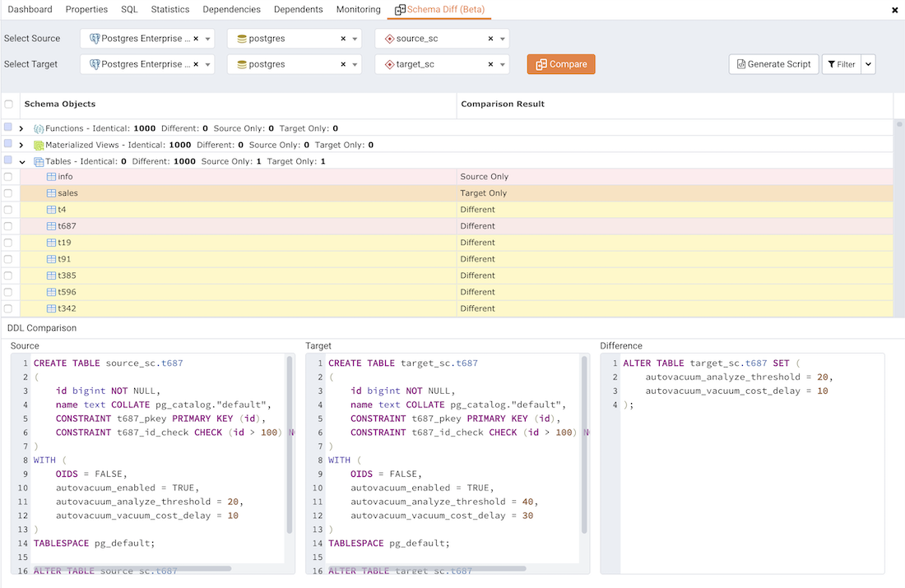Click the Tables group icon
This screenshot has height=588, width=905.
click(39, 162)
